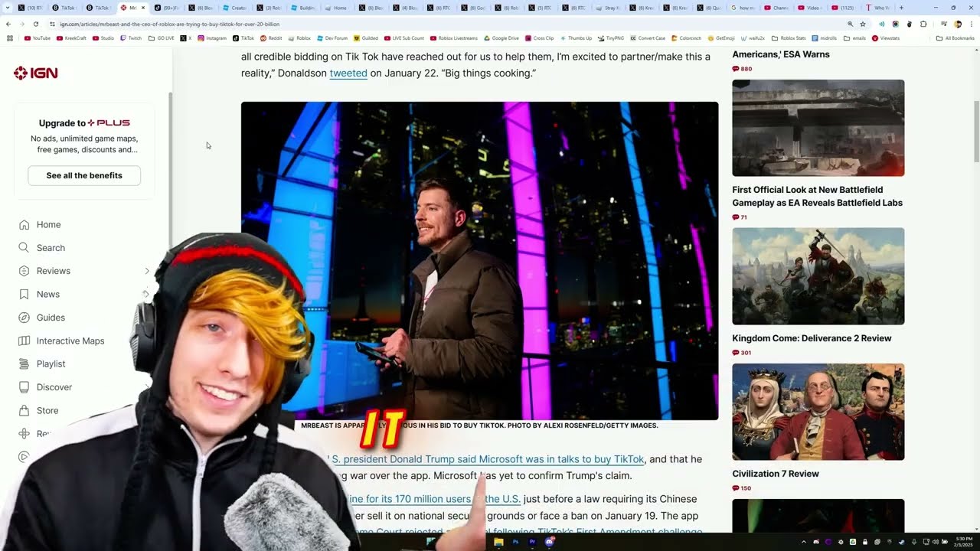Open the Reddit bookmark
The image size is (980, 551).
[x=271, y=37]
